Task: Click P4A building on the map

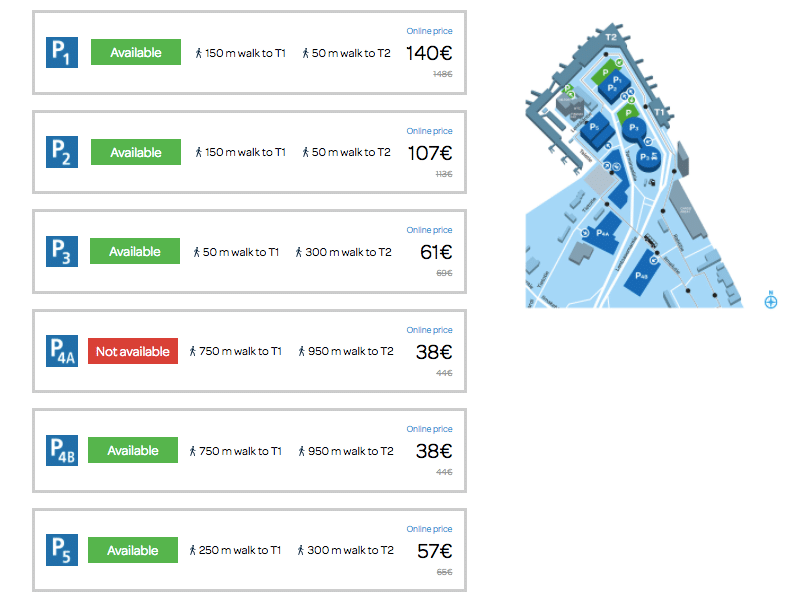Action: (604, 234)
